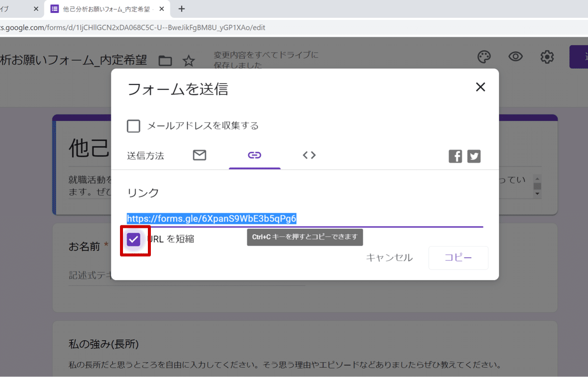The image size is (588, 377).
Task: Share the form via Twitter icon
Action: (x=473, y=156)
